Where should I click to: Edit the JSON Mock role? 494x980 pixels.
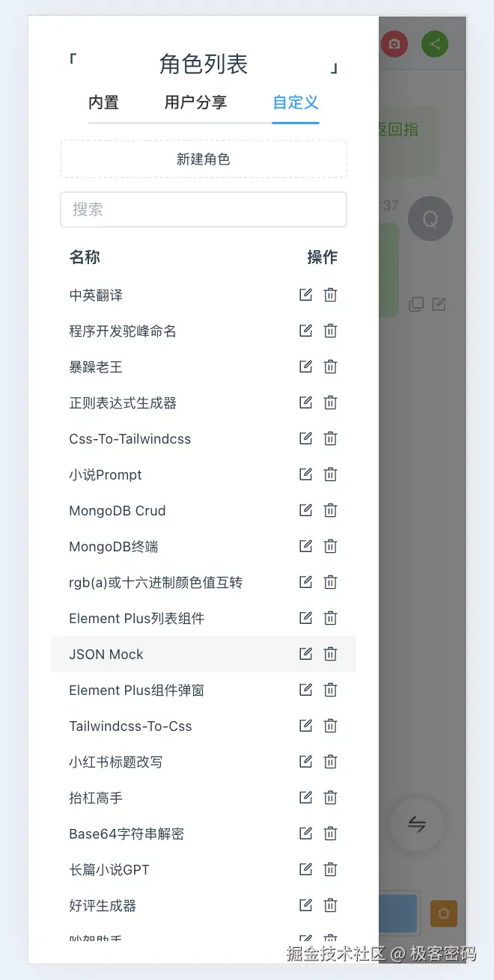pyautogui.click(x=305, y=654)
